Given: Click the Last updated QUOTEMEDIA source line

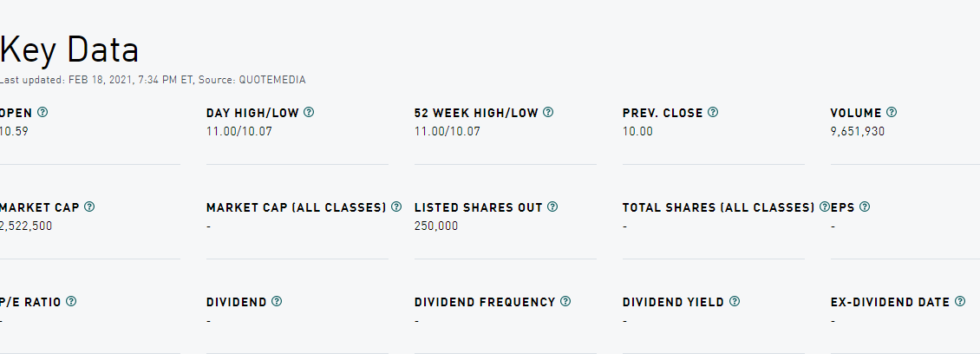Looking at the screenshot, I should point(153,80).
